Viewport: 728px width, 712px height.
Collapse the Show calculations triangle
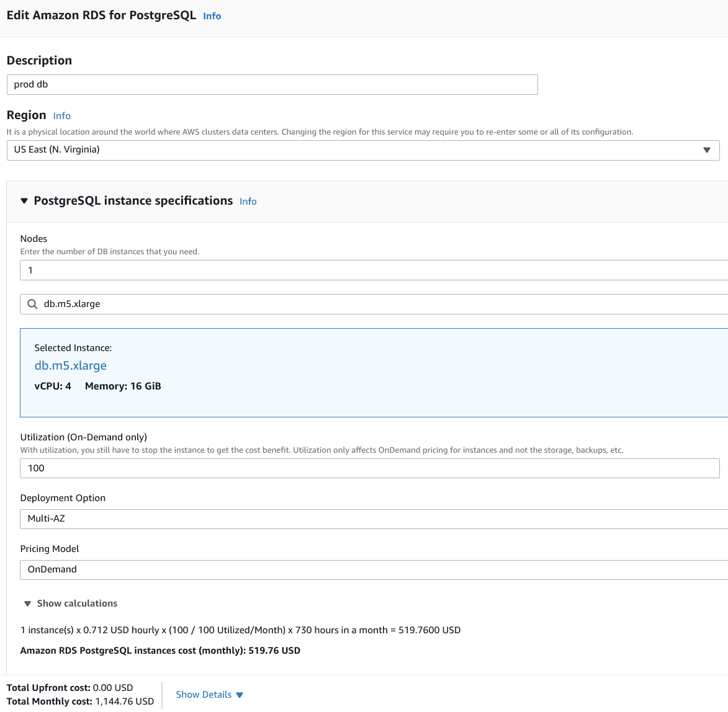pyautogui.click(x=27, y=603)
